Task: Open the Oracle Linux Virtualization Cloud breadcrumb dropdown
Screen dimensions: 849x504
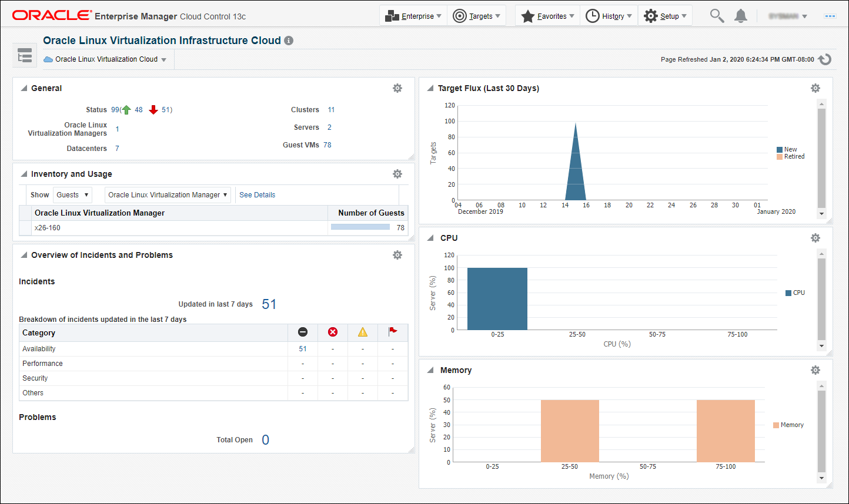Action: pos(164,59)
